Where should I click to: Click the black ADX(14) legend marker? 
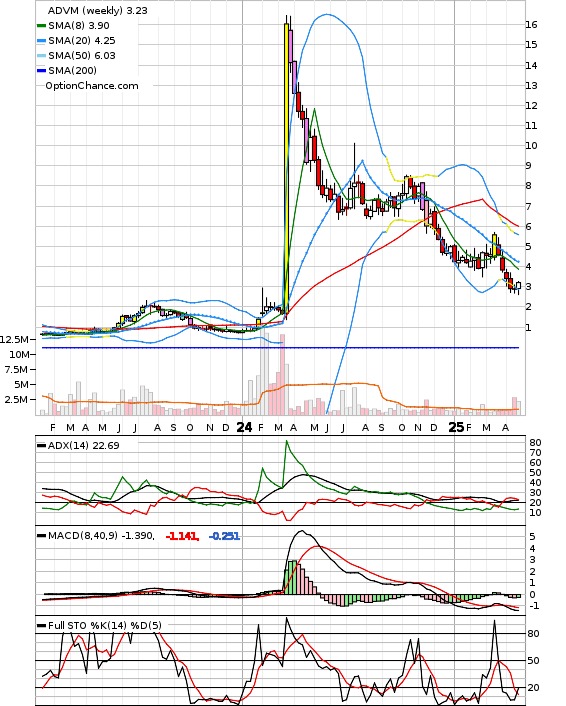tap(41, 446)
